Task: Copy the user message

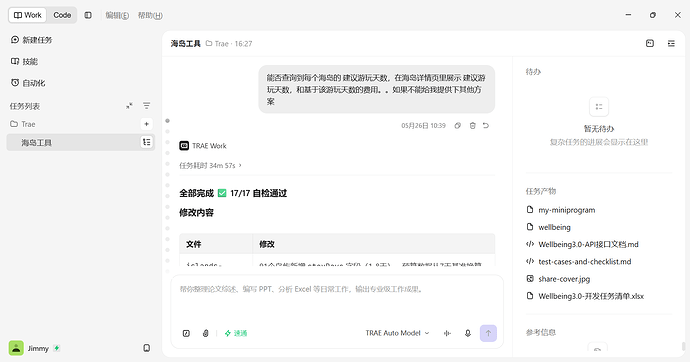Action: (x=458, y=126)
